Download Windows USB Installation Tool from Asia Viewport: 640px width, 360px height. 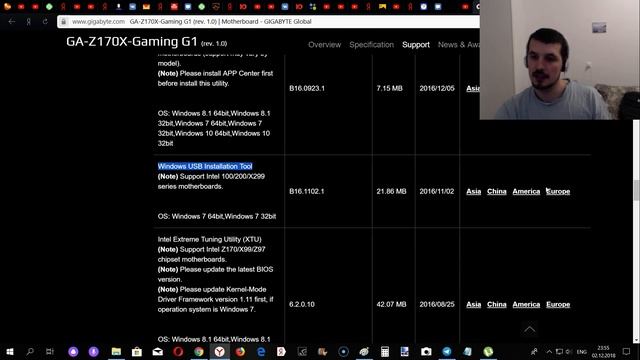(x=473, y=191)
